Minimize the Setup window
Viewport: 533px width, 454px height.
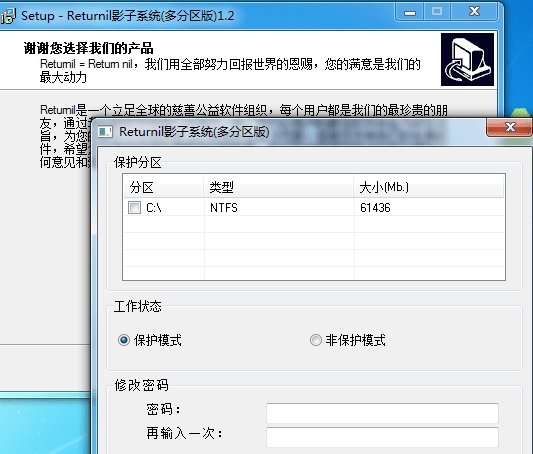(410, 12)
